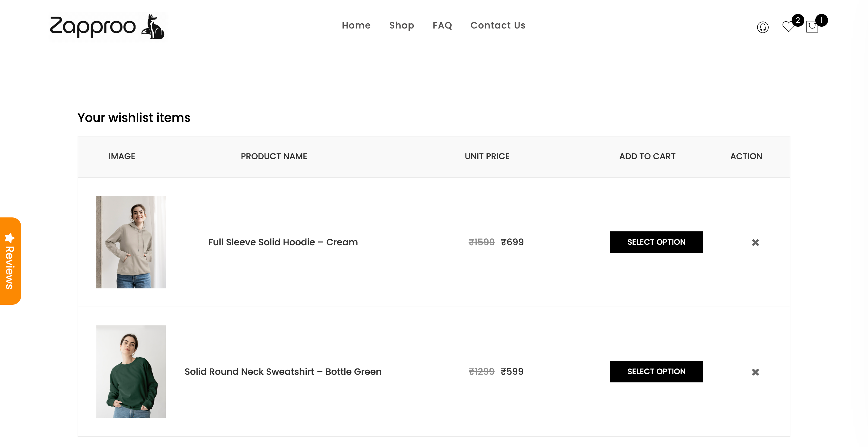The image size is (868, 447).
Task: Select option for Bottle Green Sweatshirt
Action: (x=656, y=371)
